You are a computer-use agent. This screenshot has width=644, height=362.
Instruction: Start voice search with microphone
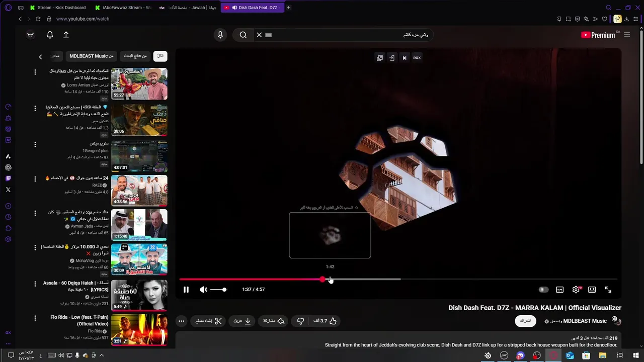(x=220, y=35)
